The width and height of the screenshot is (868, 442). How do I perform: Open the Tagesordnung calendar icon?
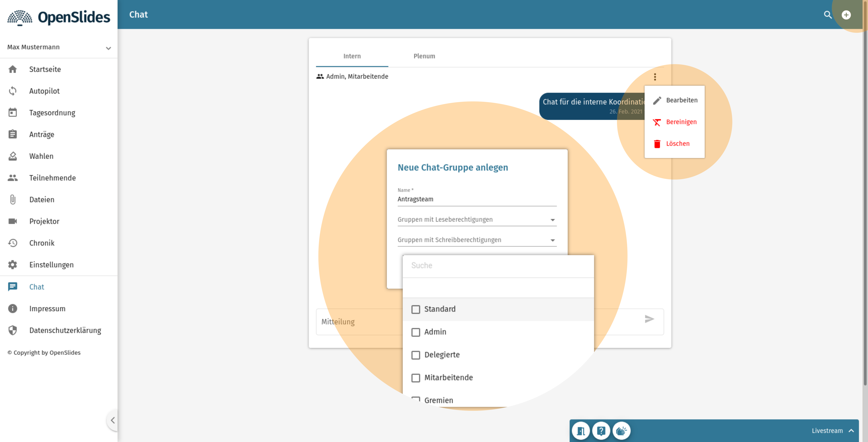click(x=12, y=113)
